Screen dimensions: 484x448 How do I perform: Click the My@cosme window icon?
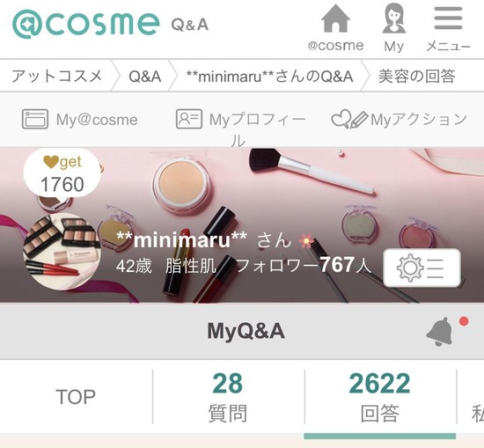(35, 119)
